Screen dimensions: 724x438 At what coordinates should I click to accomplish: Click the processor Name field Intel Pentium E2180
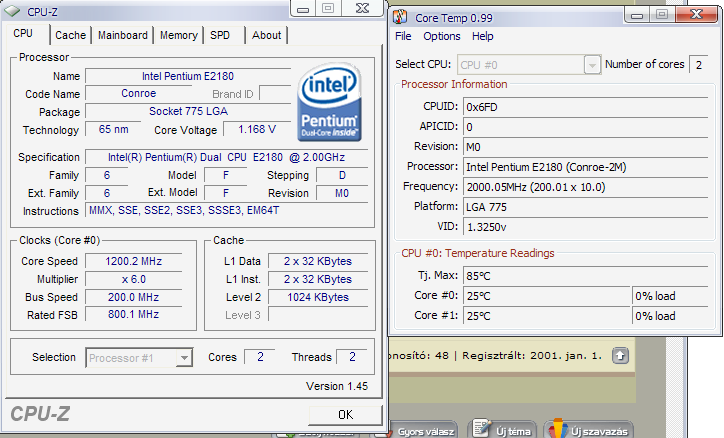188,76
